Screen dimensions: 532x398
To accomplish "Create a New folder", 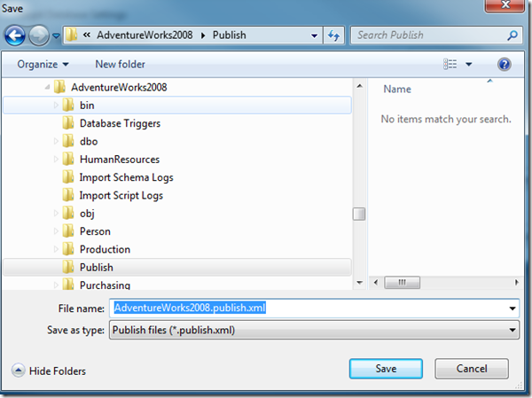I will (x=120, y=64).
